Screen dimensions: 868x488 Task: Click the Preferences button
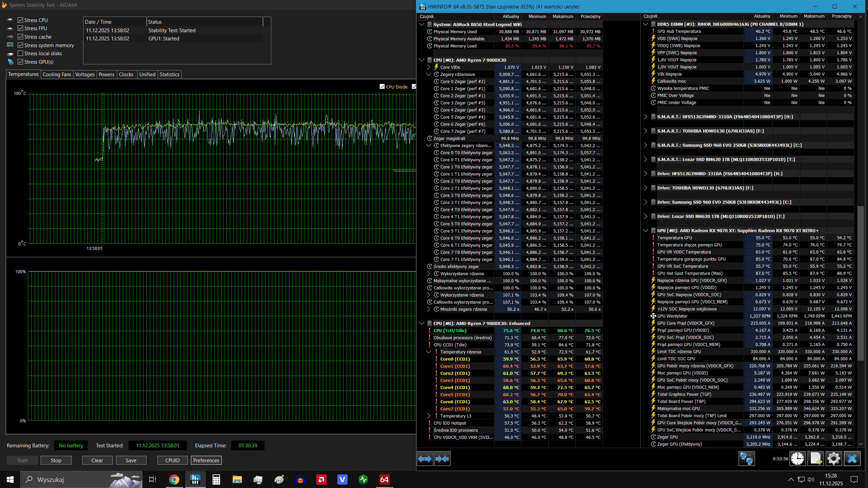point(206,460)
